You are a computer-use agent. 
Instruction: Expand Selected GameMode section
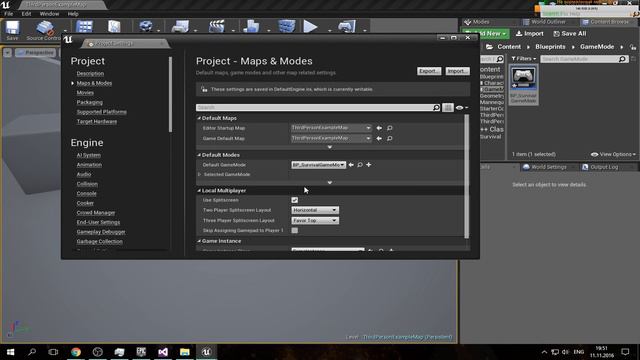(200, 174)
